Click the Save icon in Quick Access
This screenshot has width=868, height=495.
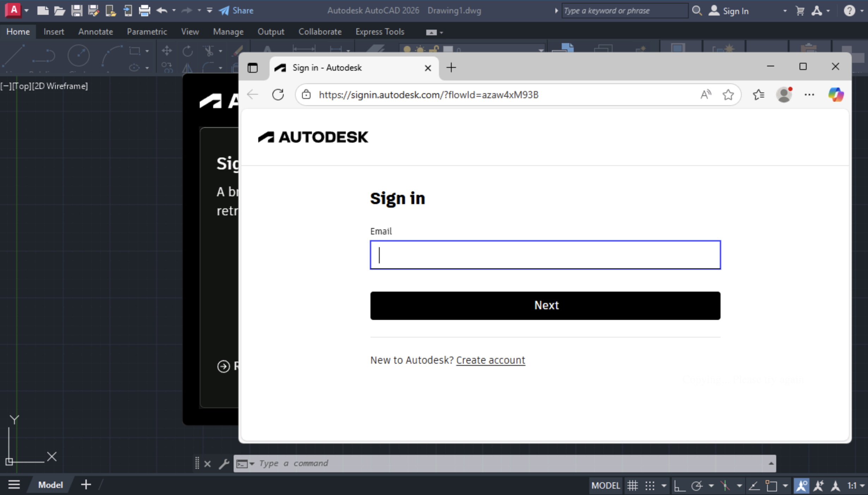point(76,11)
